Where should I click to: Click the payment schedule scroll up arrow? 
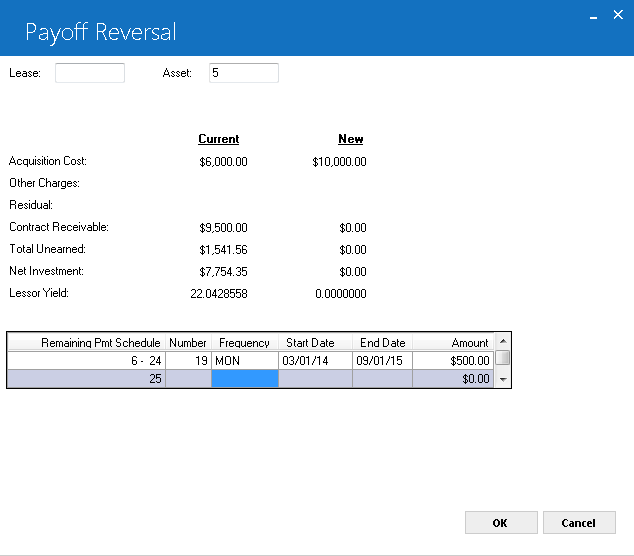pyautogui.click(x=503, y=341)
